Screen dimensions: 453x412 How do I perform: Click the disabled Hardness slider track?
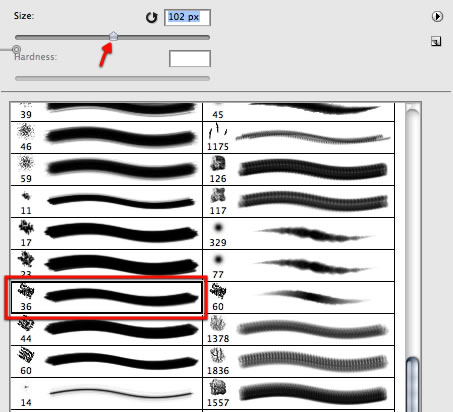tap(112, 78)
